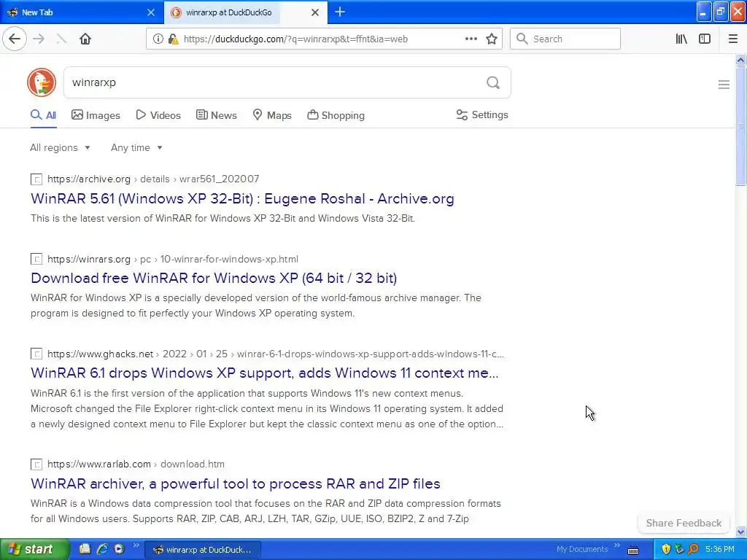Open page actions three-dot menu
Screen dimensions: 747x560
(471, 39)
